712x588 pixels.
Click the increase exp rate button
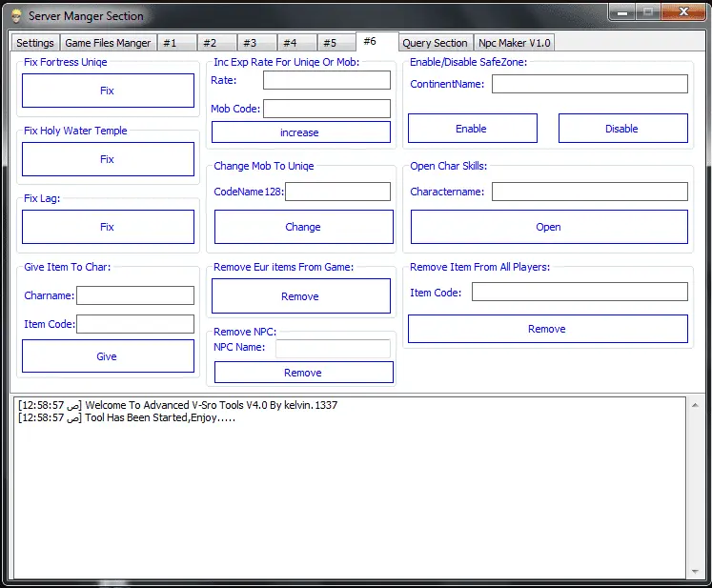coord(301,132)
